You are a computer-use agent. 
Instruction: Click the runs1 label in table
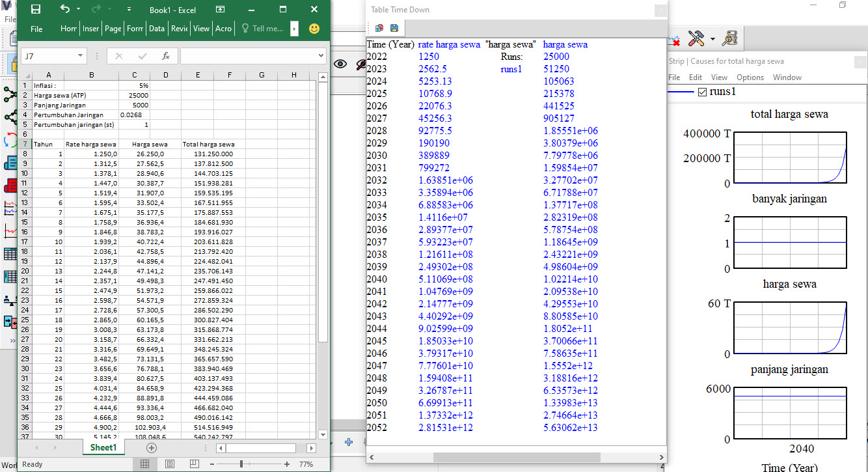pos(511,69)
